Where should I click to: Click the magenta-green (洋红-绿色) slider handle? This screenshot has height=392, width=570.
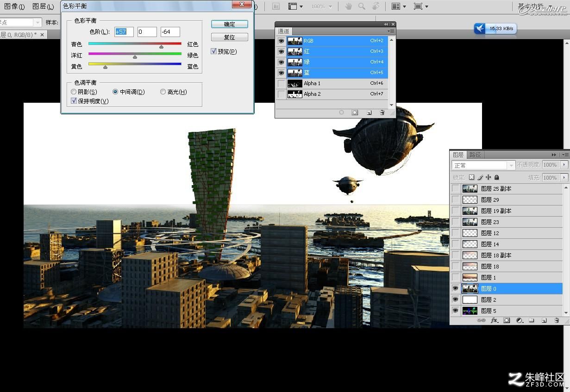[x=135, y=57]
